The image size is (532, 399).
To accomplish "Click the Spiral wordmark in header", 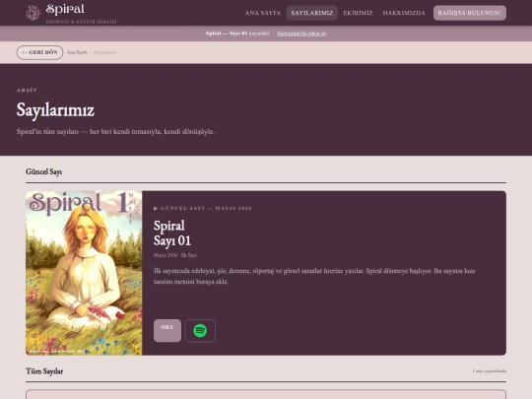I will 65,10.
